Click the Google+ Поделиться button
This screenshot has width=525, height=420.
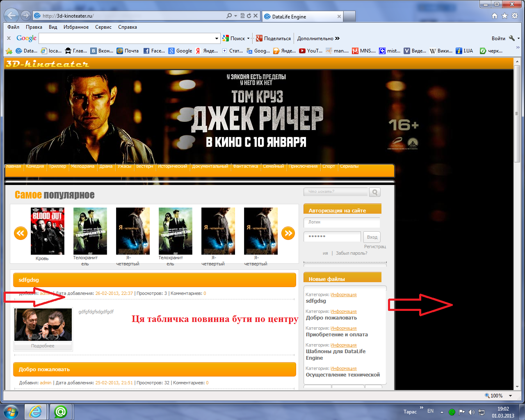tap(273, 38)
